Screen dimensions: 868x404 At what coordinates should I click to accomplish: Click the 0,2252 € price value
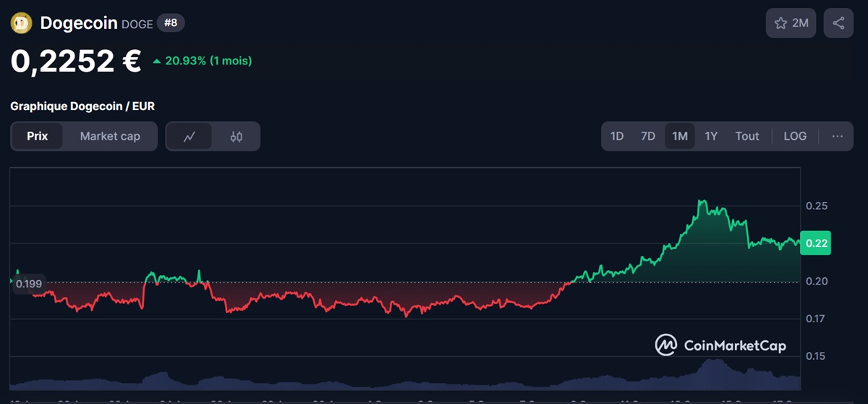click(x=76, y=61)
